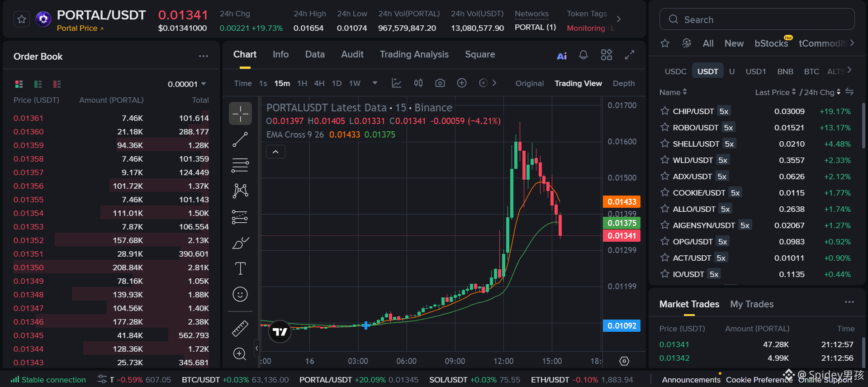Add PORTAL/USDT to favorites via star icon

[x=22, y=19]
